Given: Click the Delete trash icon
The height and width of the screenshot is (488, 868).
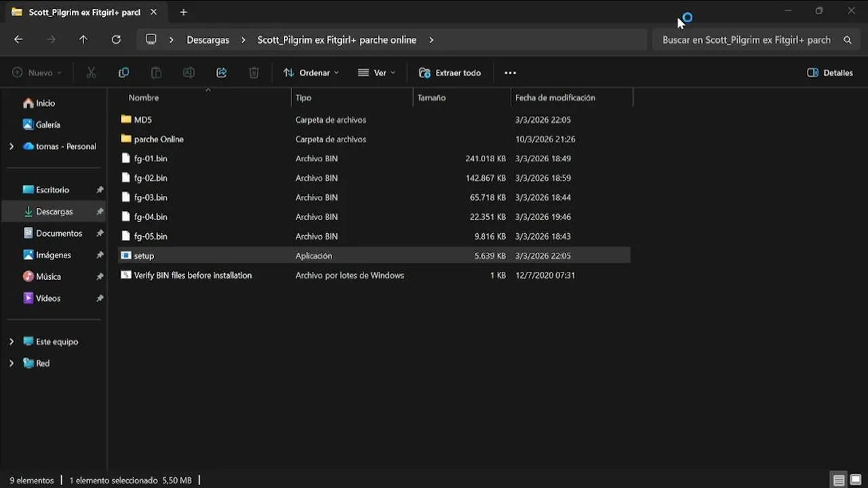Looking at the screenshot, I should coord(254,73).
